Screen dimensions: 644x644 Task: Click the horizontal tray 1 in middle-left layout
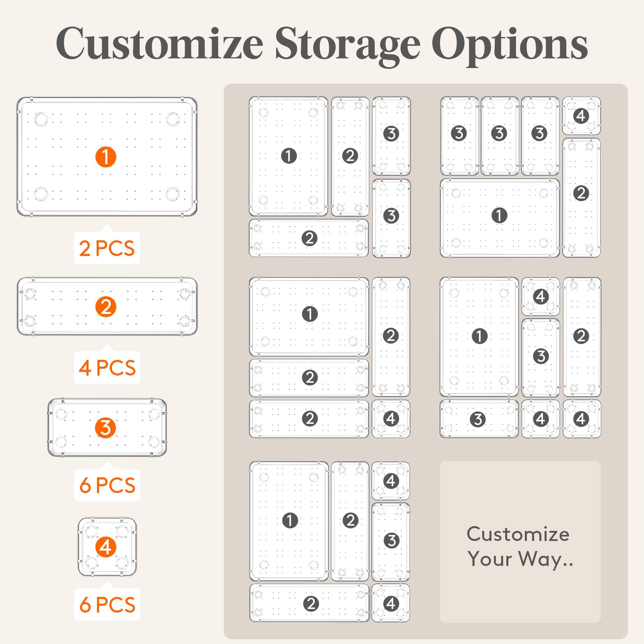pyautogui.click(x=309, y=316)
